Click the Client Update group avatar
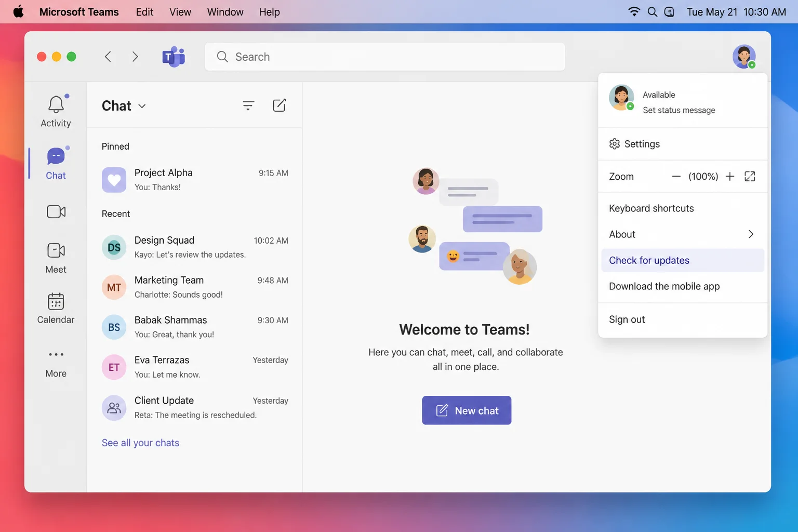 tap(114, 408)
